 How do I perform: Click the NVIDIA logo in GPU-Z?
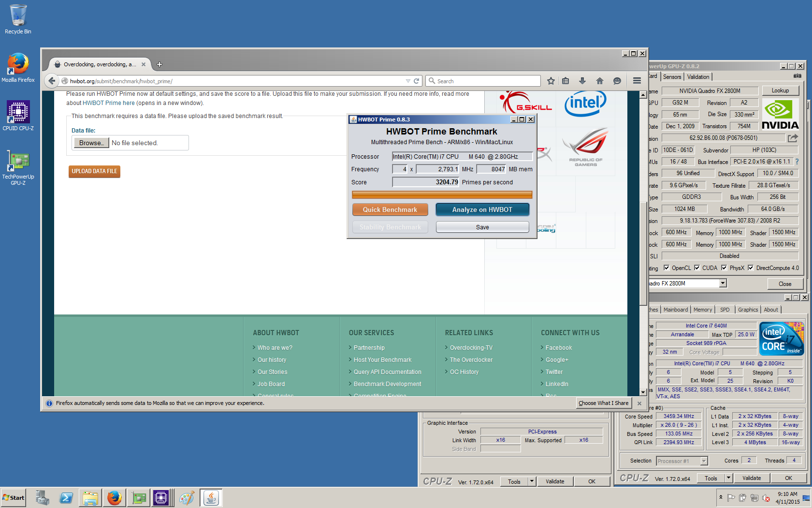coord(780,114)
